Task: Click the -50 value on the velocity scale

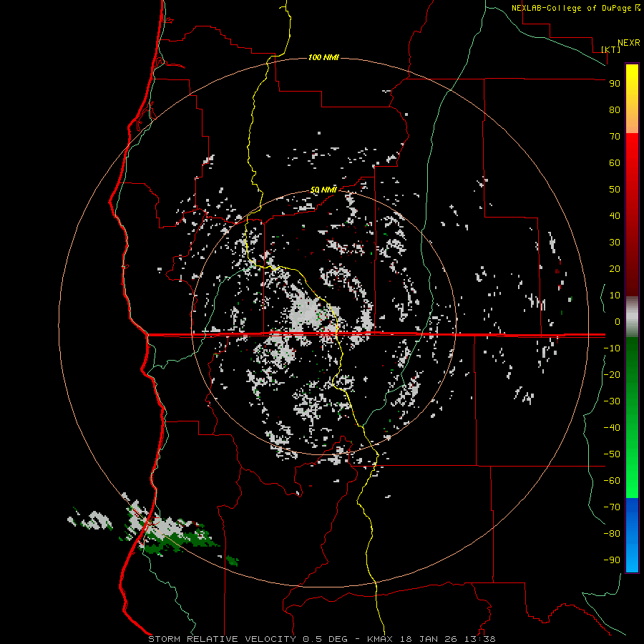Action: click(x=612, y=454)
